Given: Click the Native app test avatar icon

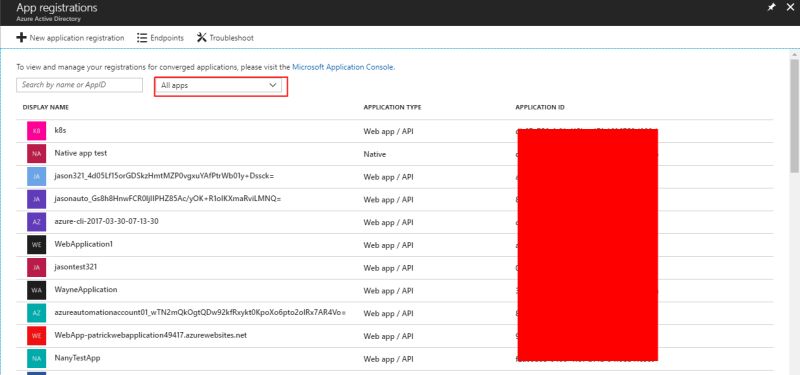Looking at the screenshot, I should pyautogui.click(x=36, y=154).
